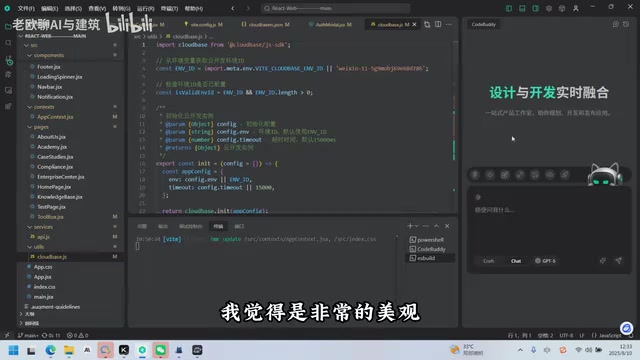Open the 文件(F) menu

(26, 8)
